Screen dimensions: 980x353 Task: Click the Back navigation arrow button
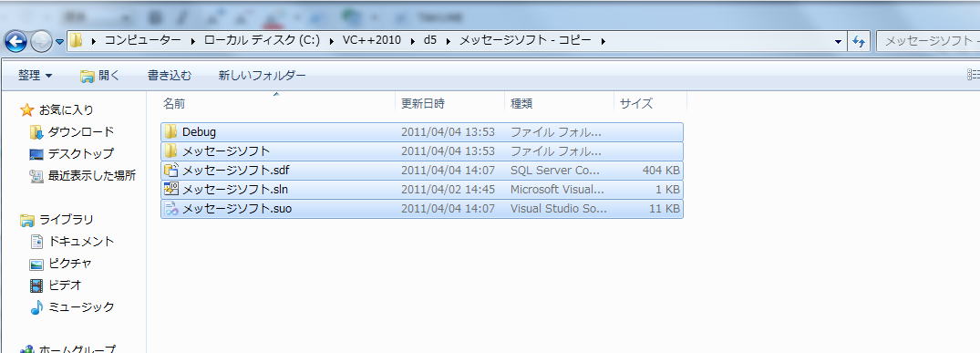click(x=15, y=42)
